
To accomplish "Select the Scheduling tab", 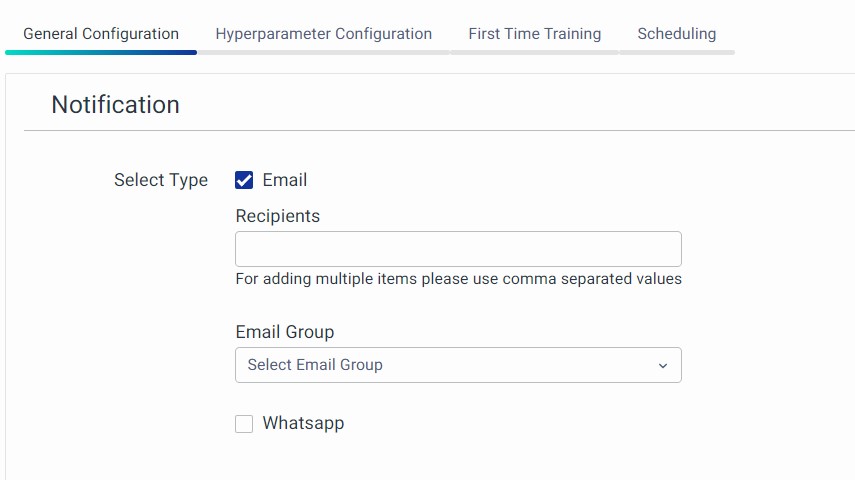I will (x=676, y=33).
